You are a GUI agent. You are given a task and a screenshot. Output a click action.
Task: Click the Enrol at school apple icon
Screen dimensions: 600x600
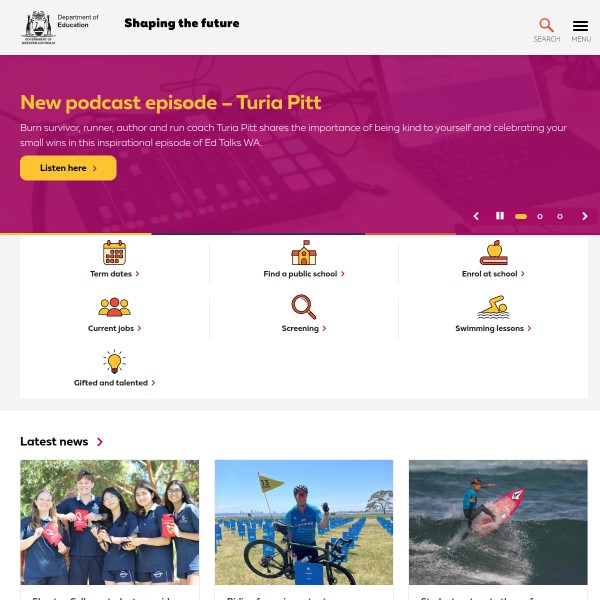tap(493, 253)
